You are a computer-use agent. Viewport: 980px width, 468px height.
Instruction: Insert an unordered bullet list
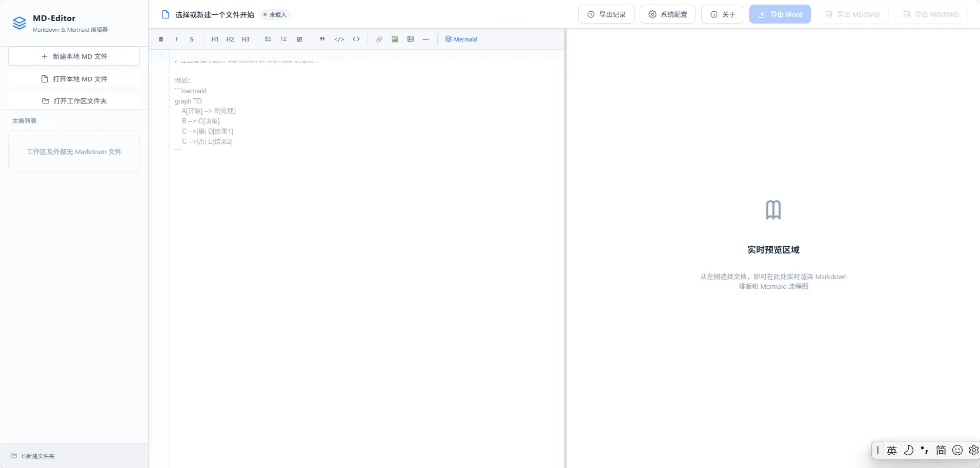coord(268,39)
